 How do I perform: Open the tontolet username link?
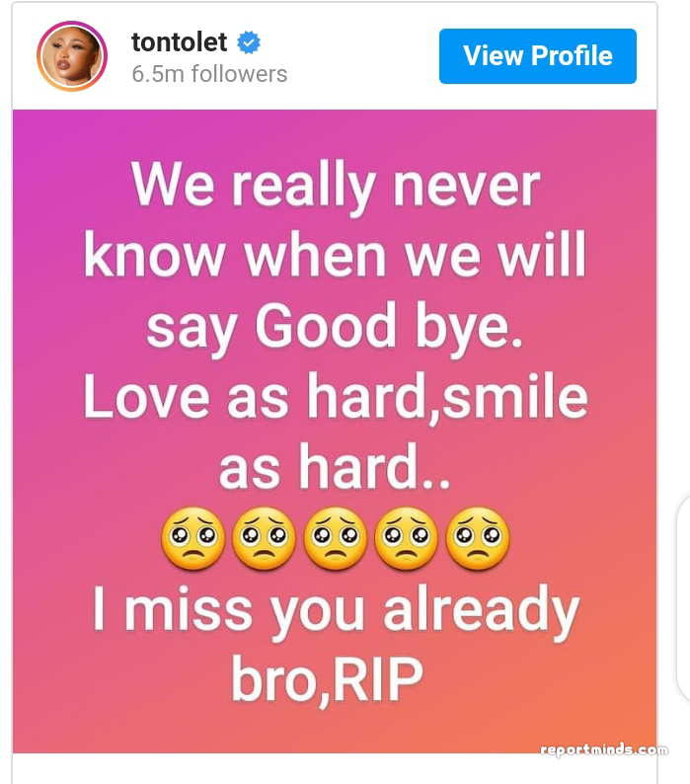[180, 42]
